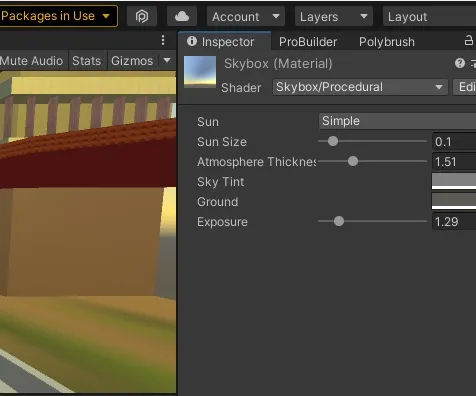The height and width of the screenshot is (396, 476).
Task: Open the material preset settings icon
Action: pyautogui.click(x=473, y=63)
